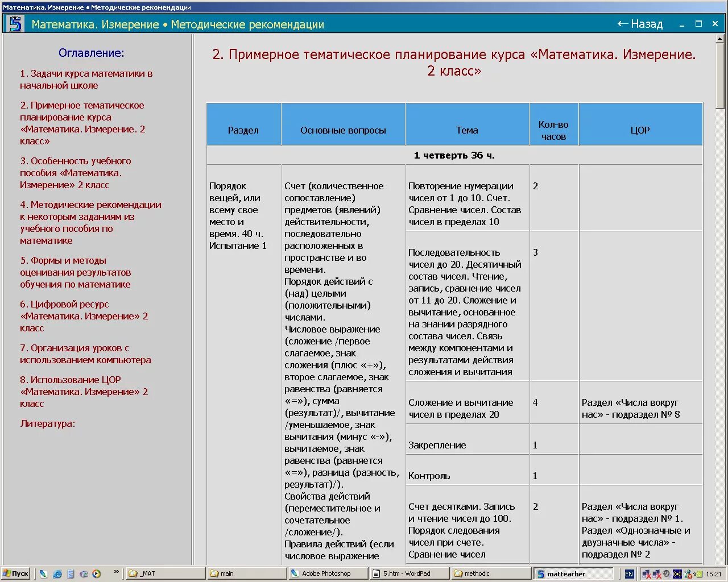Screen dimensions: 728x582
Task: Expand the Quick Launch chevron arrows
Action: [117, 572]
